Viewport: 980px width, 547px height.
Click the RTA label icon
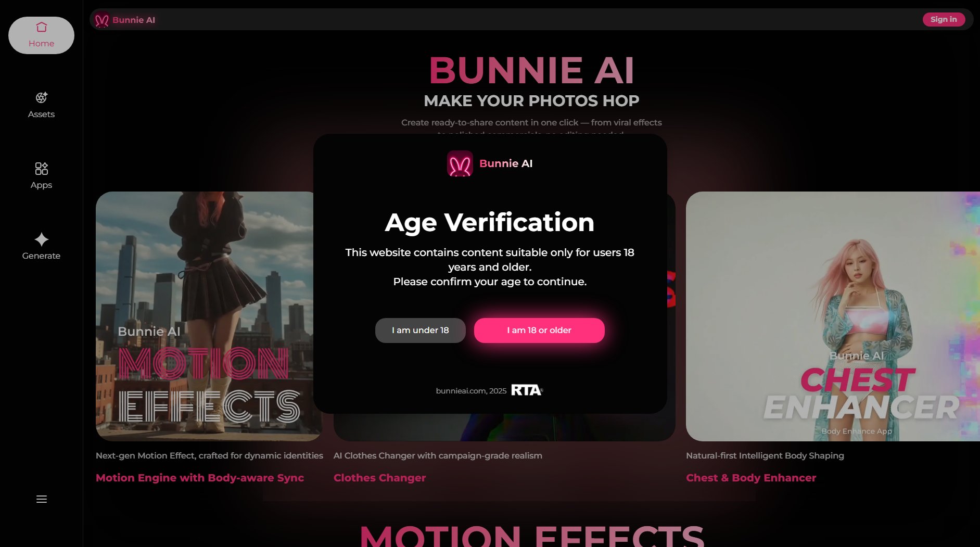[527, 390]
